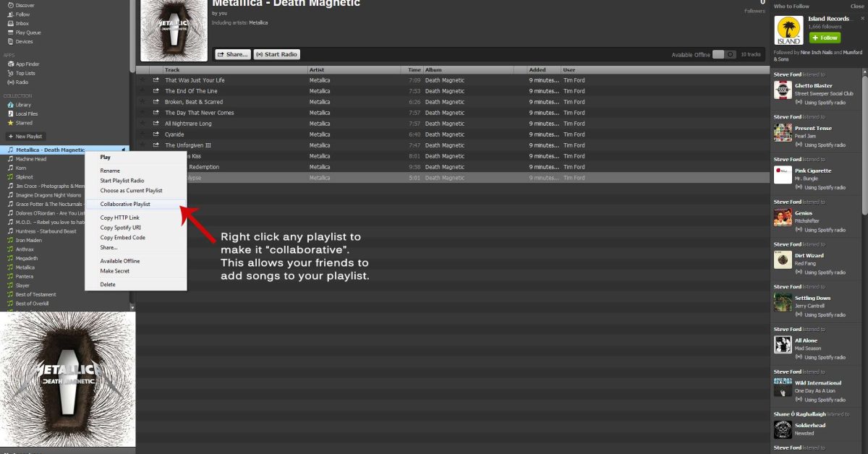The image size is (868, 454).
Task: Open the Starred collection star icon
Action: click(x=10, y=123)
